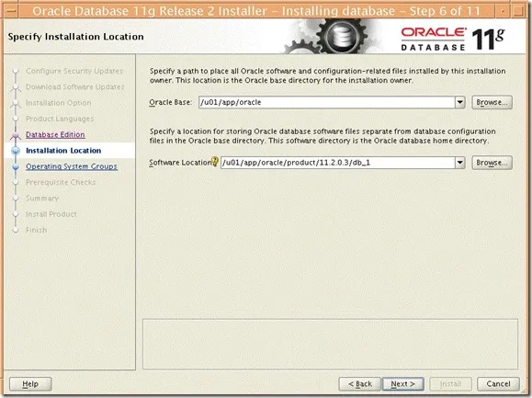Viewport: 532px width, 398px height.
Task: Click the Database Edition step marker icon
Action: [16, 135]
